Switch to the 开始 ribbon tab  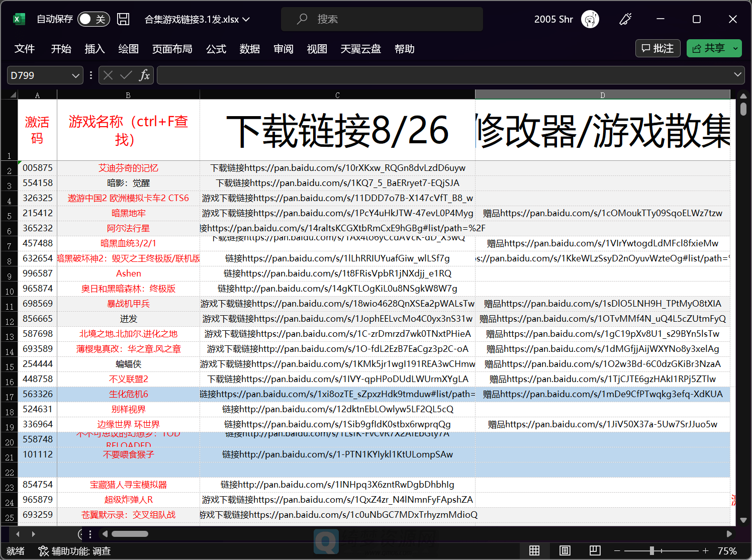[61, 49]
